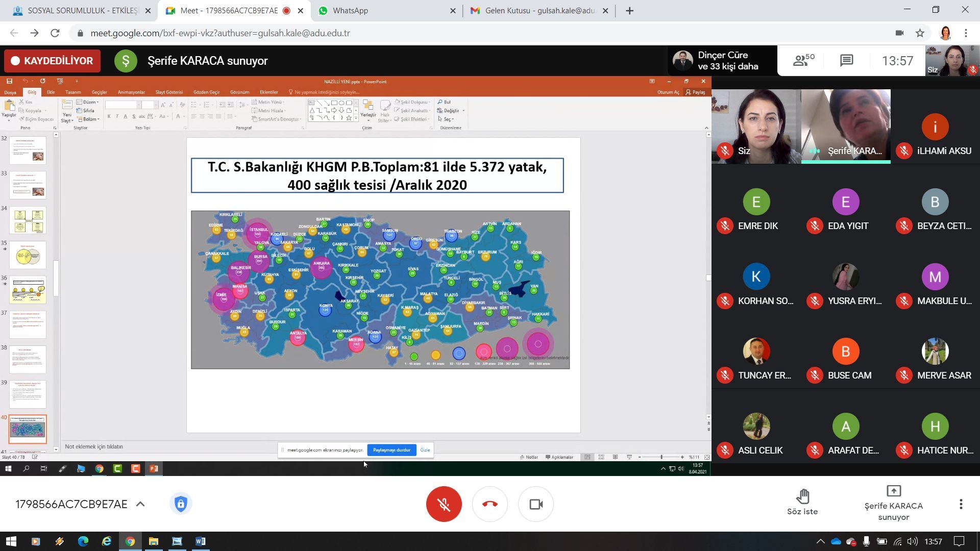Open Word from Windows taskbar

[200, 541]
